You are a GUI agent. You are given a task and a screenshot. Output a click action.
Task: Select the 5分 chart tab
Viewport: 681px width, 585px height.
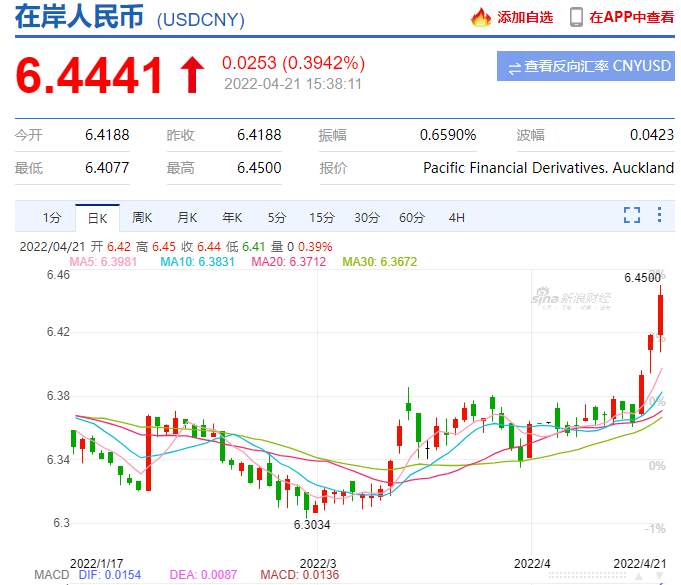click(x=277, y=218)
